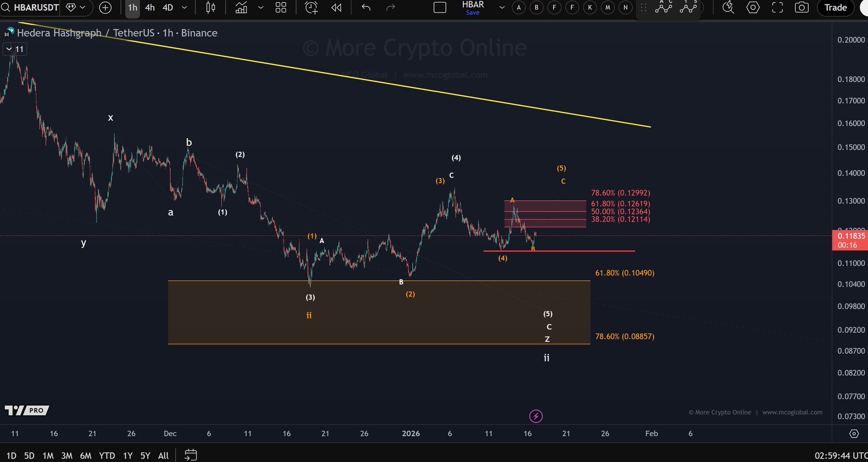868x462 pixels.
Task: Switch to the 4h timeframe
Action: click(x=150, y=8)
